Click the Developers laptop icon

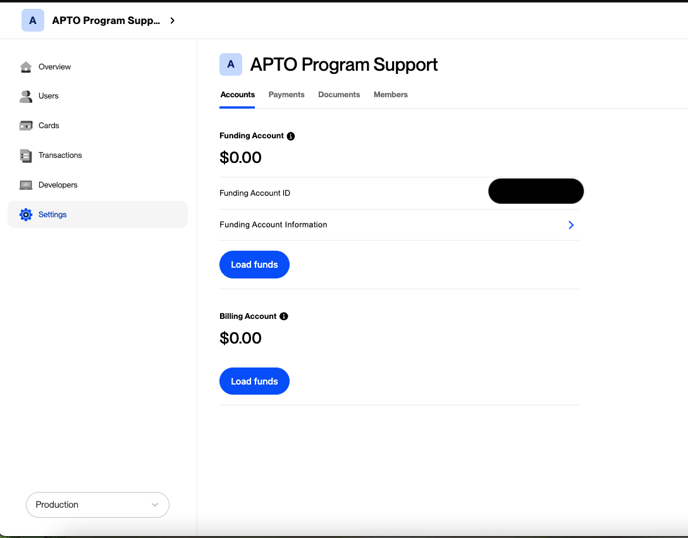point(26,185)
